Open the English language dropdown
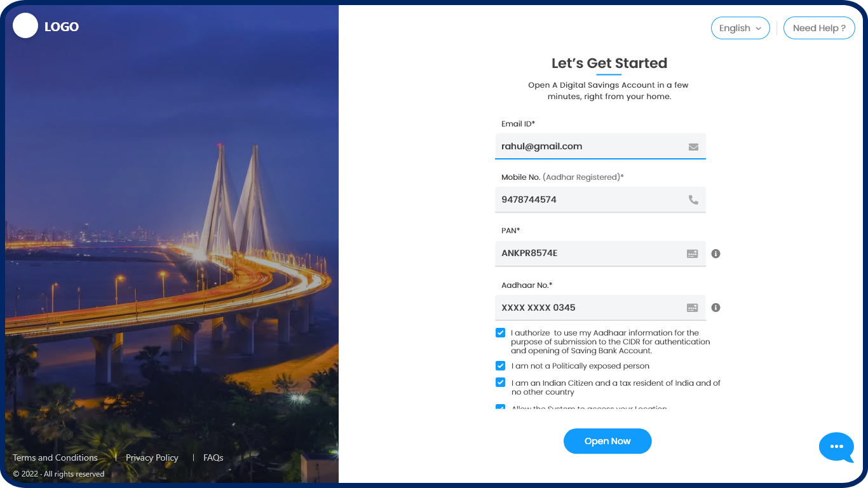The image size is (868, 488). (740, 28)
